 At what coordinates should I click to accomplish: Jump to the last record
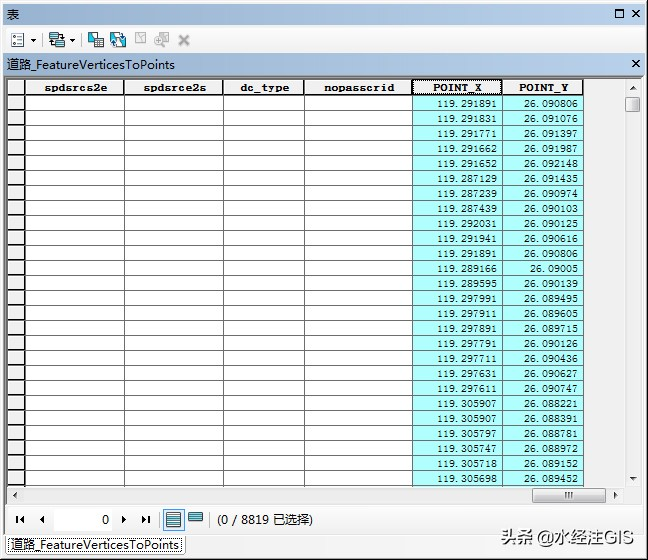[x=146, y=519]
